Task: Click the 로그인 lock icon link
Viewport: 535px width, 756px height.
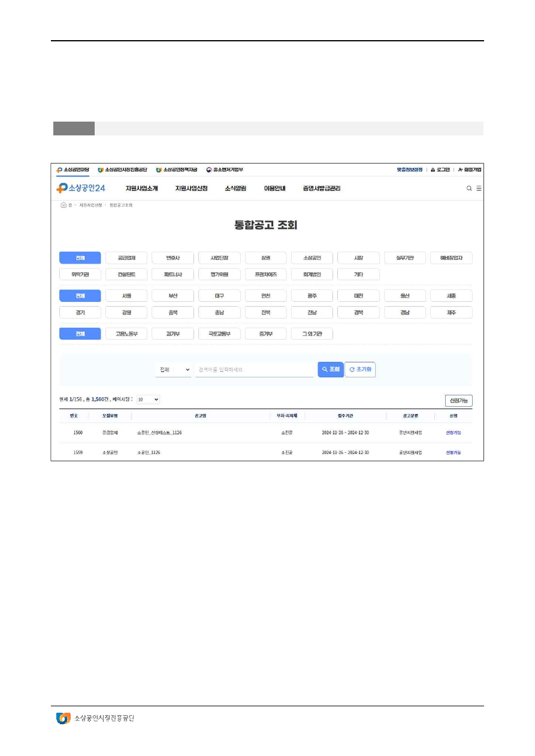Action: click(x=440, y=170)
